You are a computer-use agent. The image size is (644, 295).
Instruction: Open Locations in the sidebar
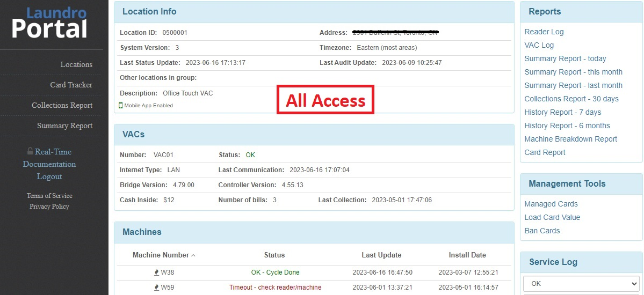tap(76, 64)
